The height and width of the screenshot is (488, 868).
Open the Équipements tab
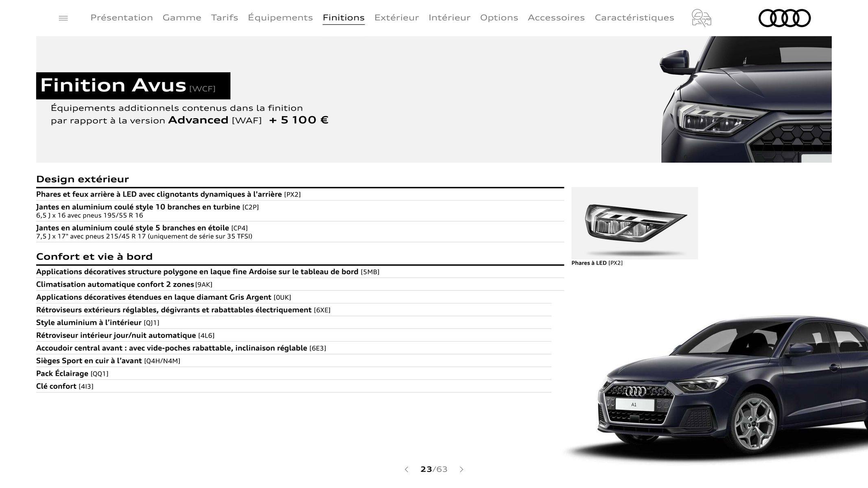click(280, 17)
